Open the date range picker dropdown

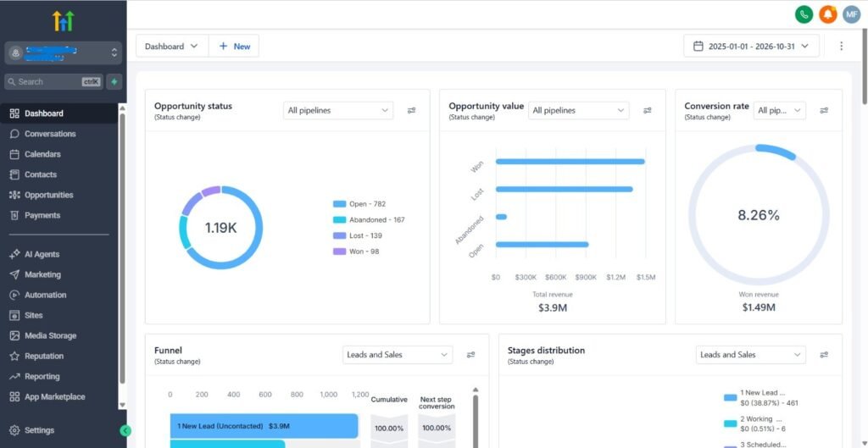click(751, 46)
